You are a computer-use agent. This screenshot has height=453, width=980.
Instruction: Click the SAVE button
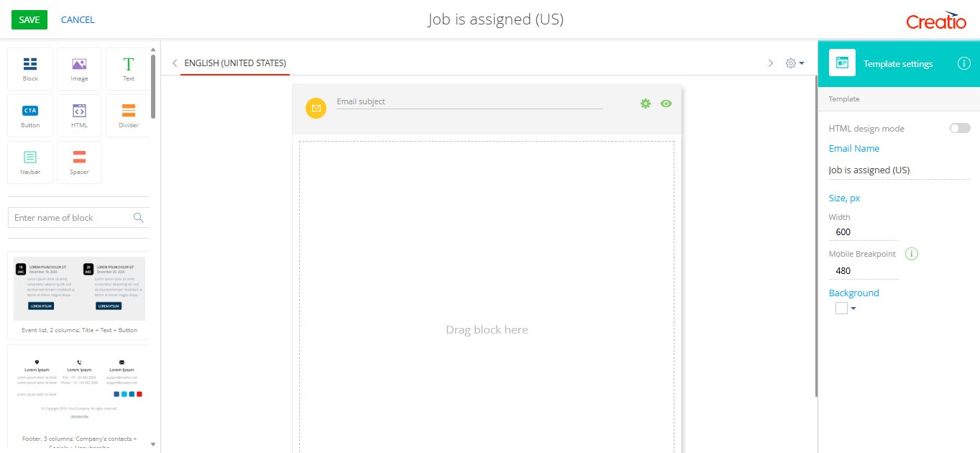point(29,20)
